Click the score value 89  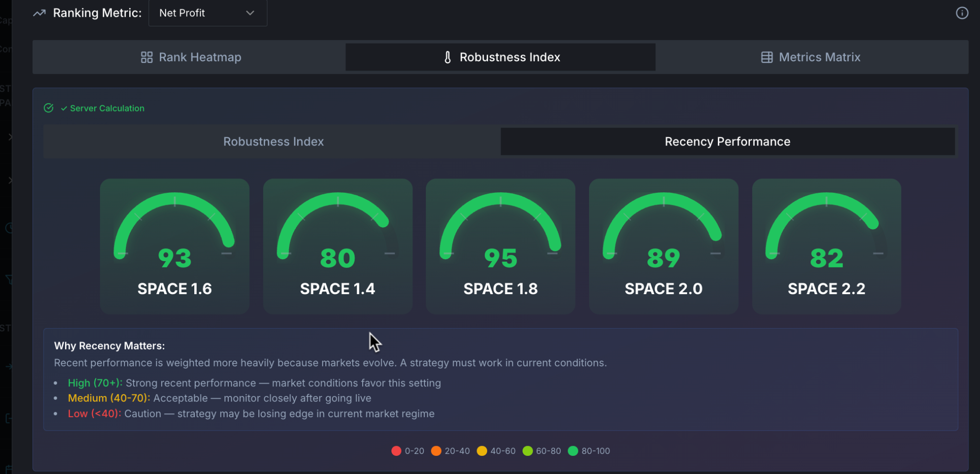[x=664, y=259]
